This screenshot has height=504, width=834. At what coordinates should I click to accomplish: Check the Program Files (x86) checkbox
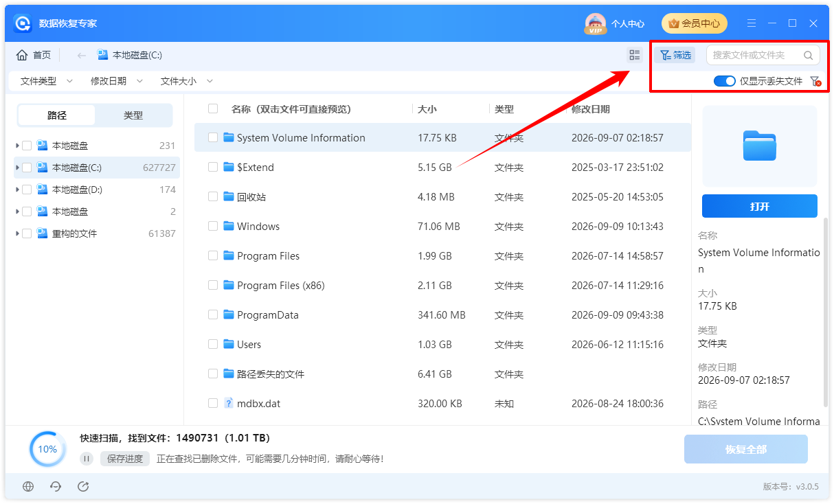(x=213, y=285)
